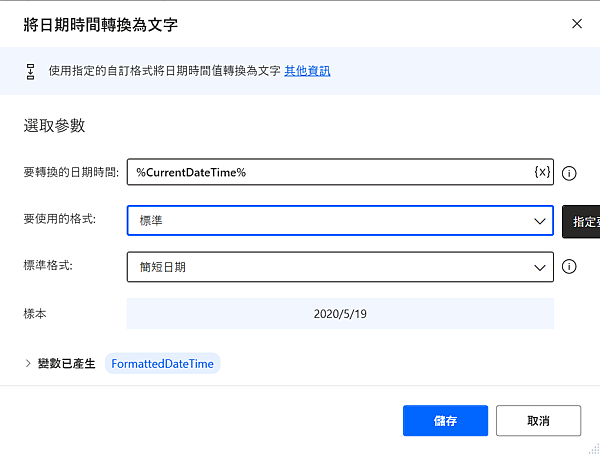Select the FormattedDateTime variable chip

tap(161, 364)
